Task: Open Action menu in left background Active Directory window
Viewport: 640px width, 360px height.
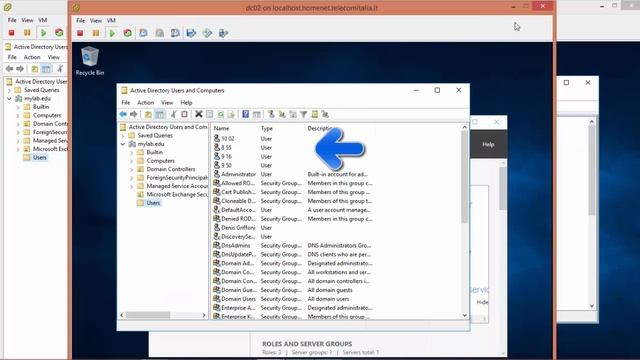Action: pos(32,58)
